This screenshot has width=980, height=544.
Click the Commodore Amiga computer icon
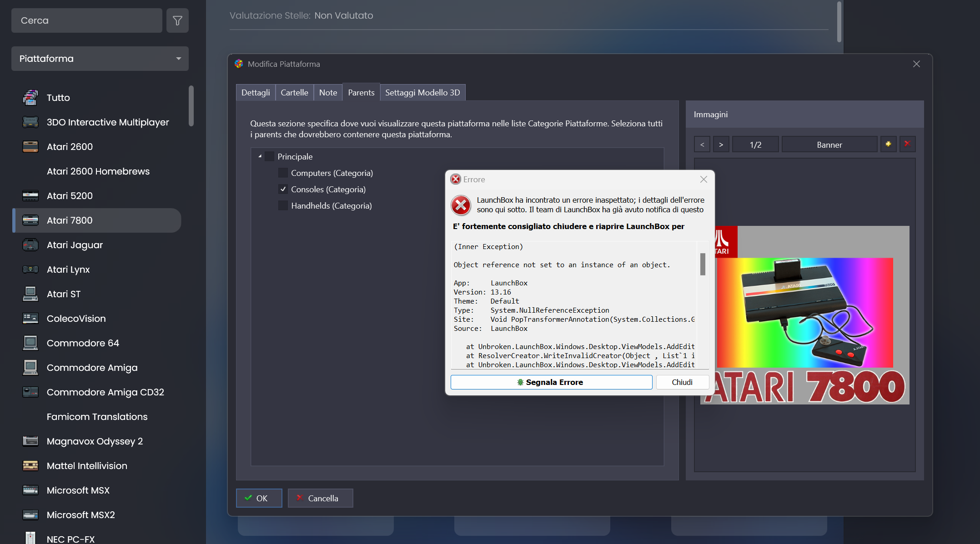(30, 368)
